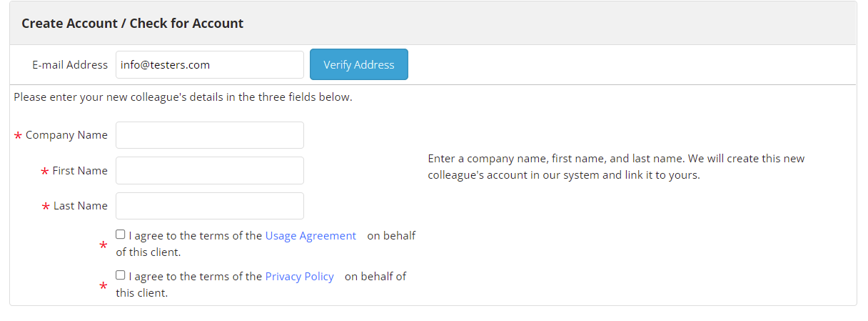Click into the Last Name field

pyautogui.click(x=210, y=206)
